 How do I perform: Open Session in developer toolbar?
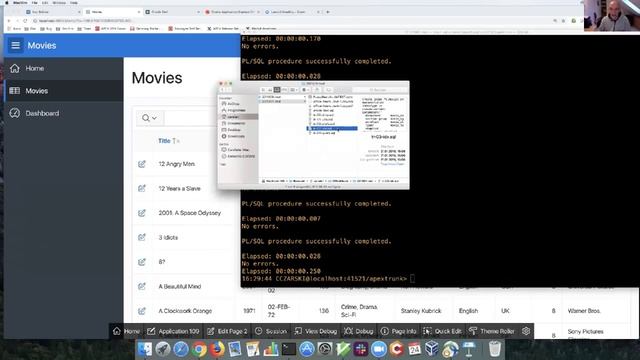[x=271, y=331]
